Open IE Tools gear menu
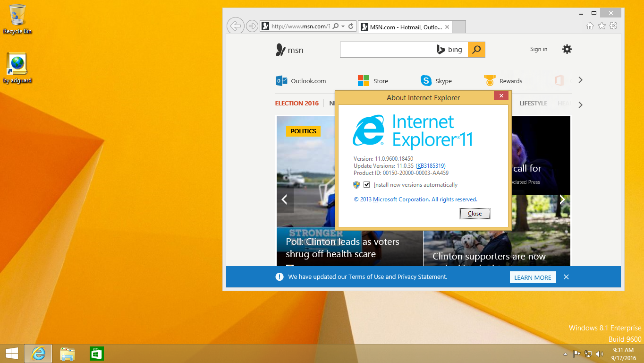 613,26
